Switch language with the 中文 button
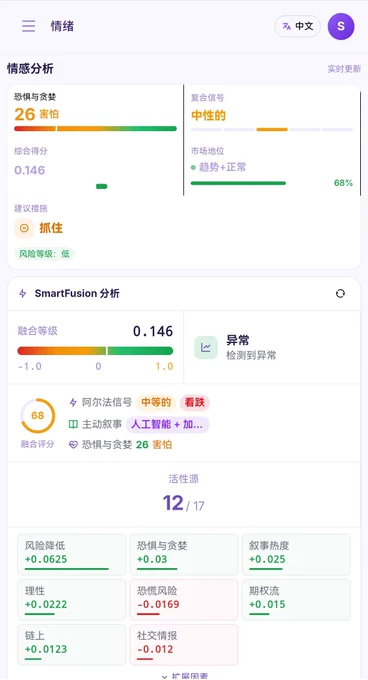368x680 pixels. pyautogui.click(x=297, y=26)
